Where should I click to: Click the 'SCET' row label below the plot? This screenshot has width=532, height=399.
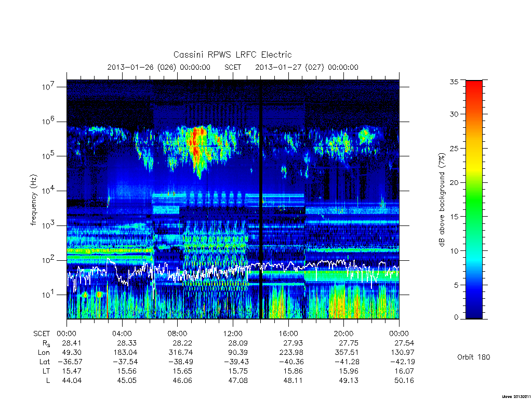(42, 334)
